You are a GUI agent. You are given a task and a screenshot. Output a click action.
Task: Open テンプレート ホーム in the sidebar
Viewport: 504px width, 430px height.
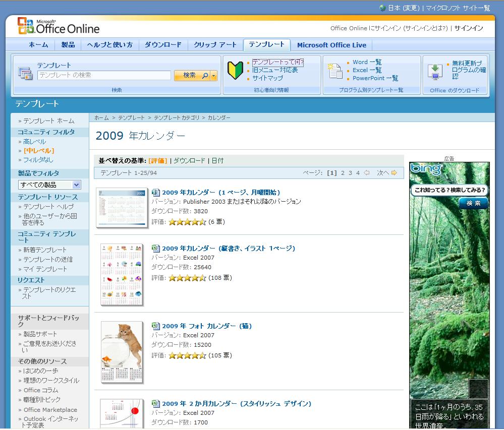(49, 121)
